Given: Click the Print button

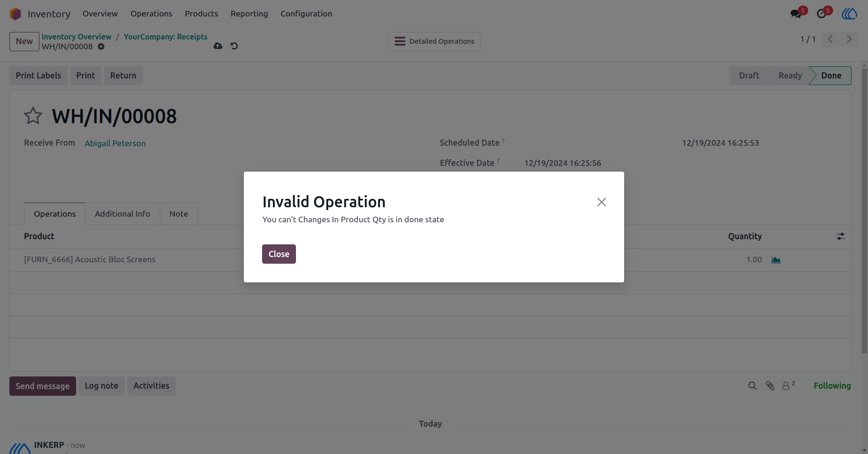Looking at the screenshot, I should [x=85, y=76].
